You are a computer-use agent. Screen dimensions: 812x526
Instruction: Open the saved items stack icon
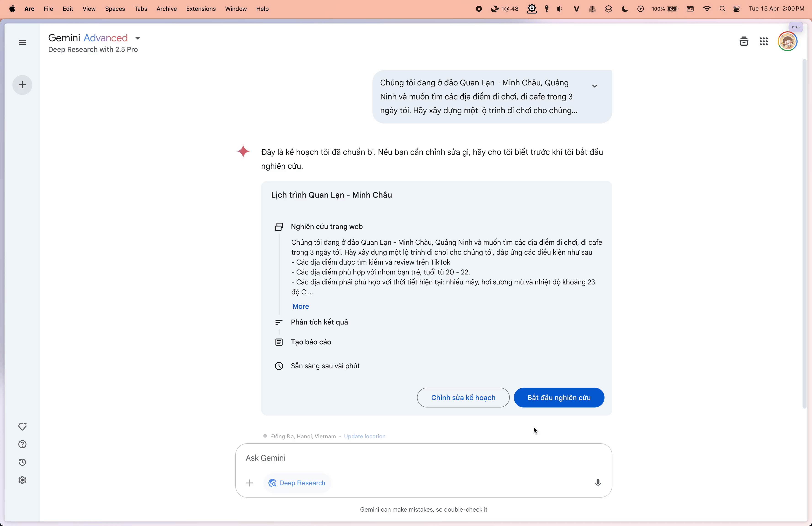point(744,42)
